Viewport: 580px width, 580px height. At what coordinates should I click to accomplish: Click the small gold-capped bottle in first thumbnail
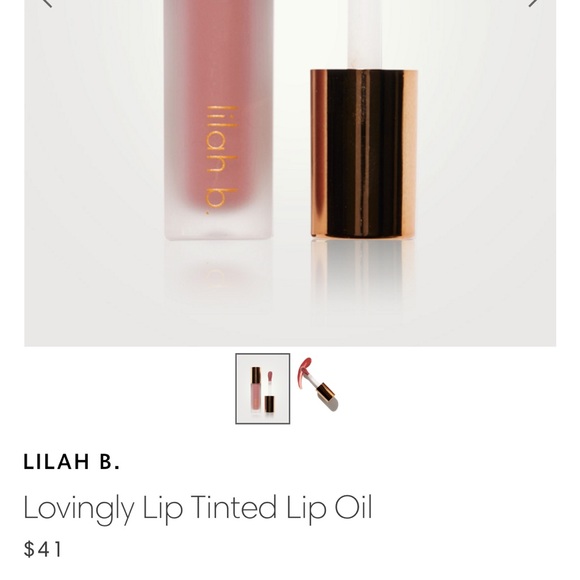tap(255, 388)
